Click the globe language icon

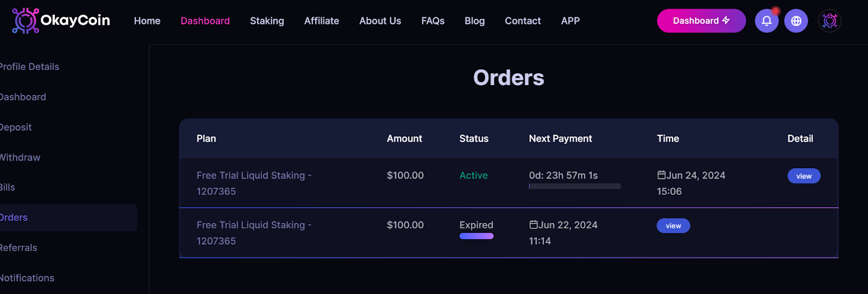pyautogui.click(x=796, y=21)
